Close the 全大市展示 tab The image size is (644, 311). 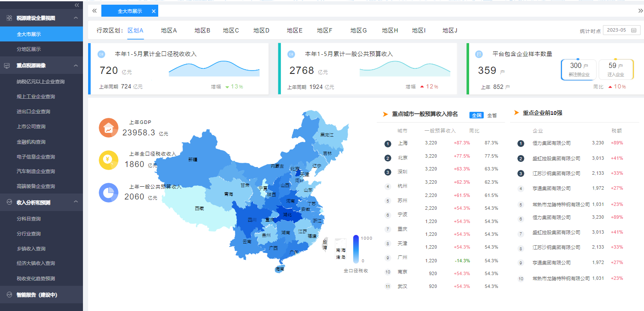pos(154,11)
